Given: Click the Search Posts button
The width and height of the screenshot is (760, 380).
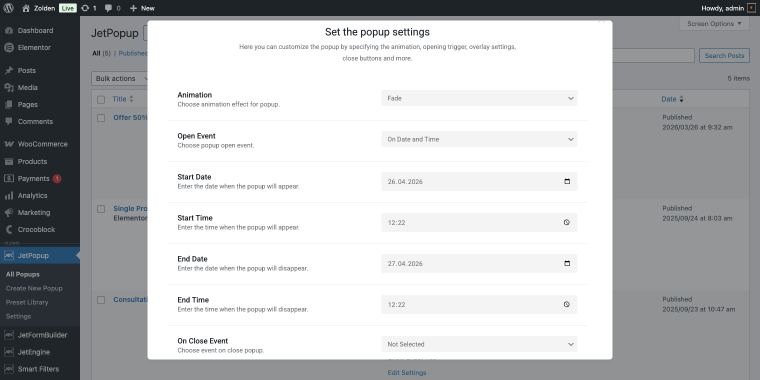Looking at the screenshot, I should coord(724,56).
